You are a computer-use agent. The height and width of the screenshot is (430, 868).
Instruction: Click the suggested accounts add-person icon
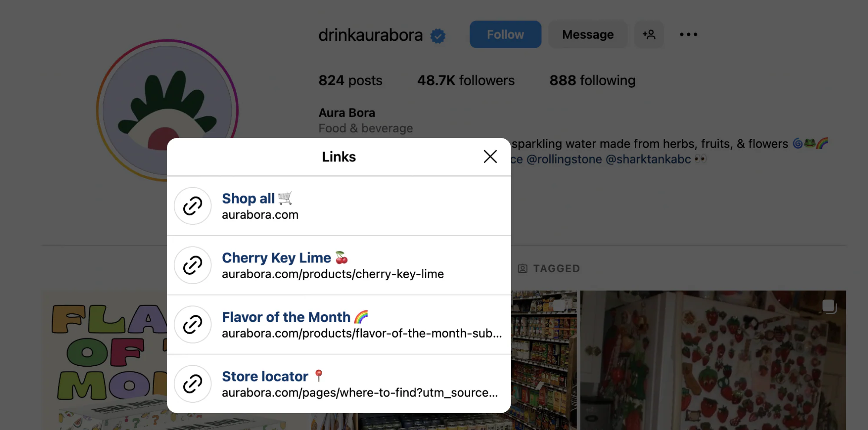point(649,34)
